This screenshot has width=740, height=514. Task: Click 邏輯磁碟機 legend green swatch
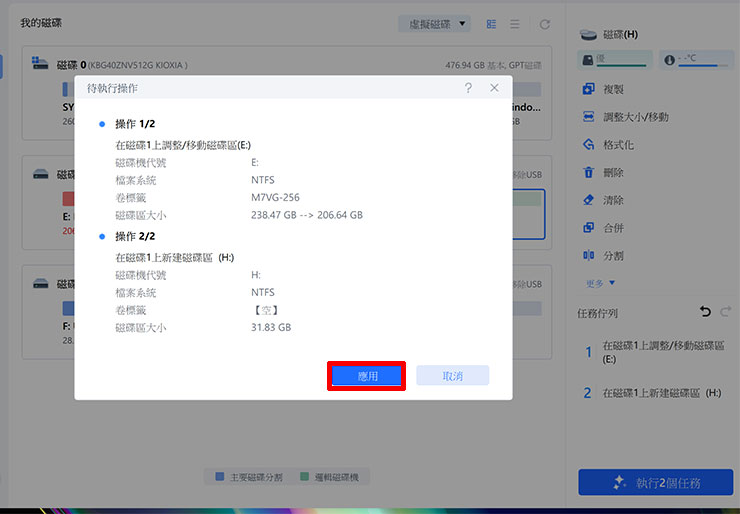(x=304, y=477)
